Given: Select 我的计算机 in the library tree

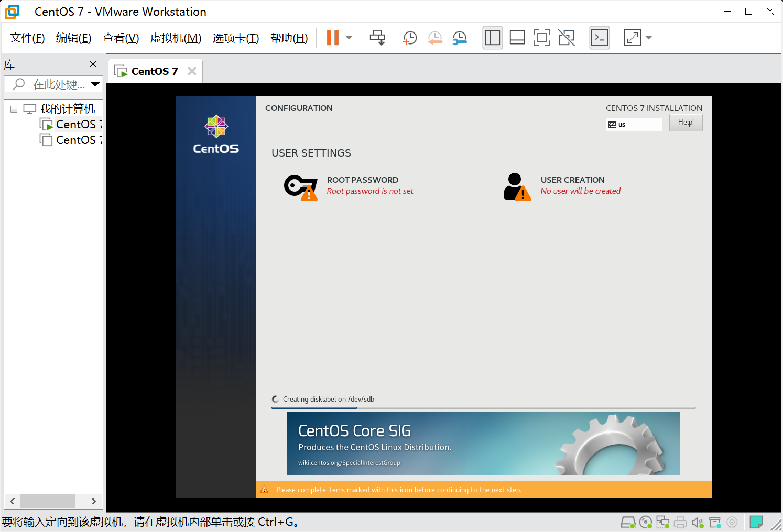Looking at the screenshot, I should point(67,108).
